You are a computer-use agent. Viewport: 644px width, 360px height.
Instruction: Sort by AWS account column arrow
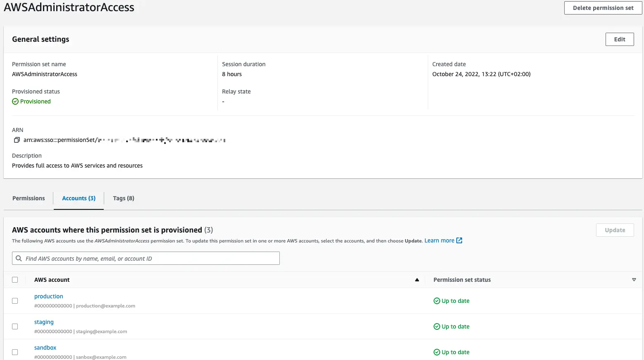coord(417,280)
